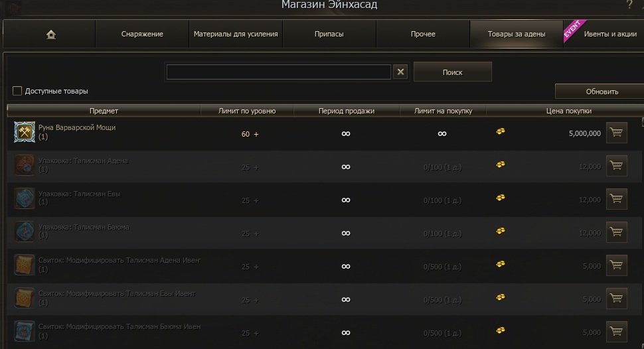Sort by the Предмет column header

point(104,111)
